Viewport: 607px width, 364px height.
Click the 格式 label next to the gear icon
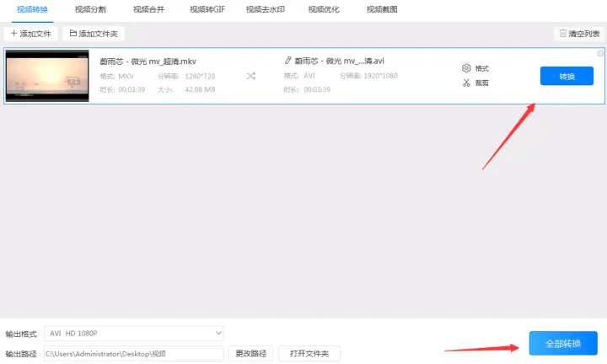coord(482,68)
